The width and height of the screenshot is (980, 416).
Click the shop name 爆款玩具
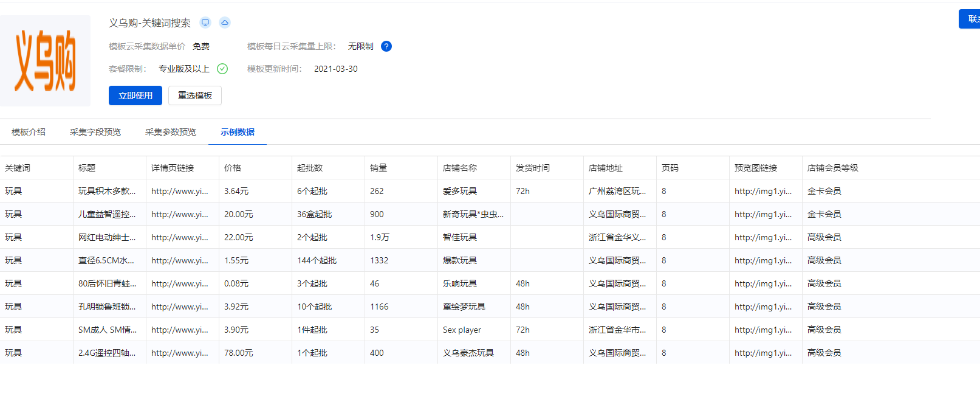[460, 260]
